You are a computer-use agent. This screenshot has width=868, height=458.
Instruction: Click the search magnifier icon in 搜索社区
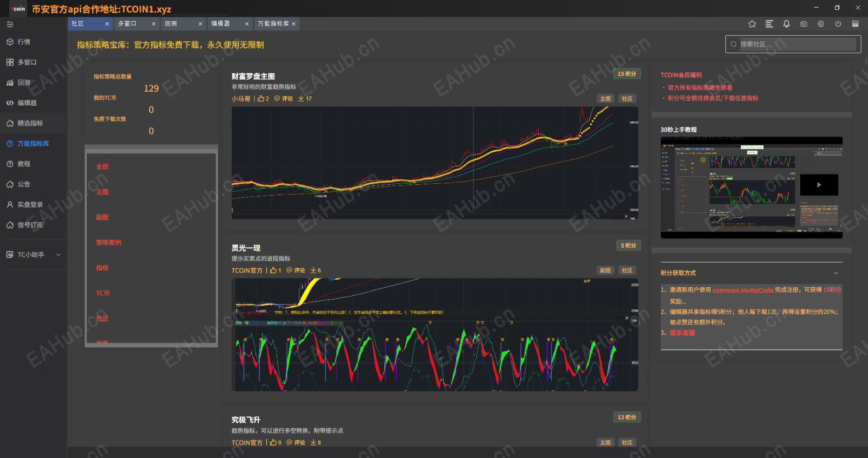pos(733,44)
